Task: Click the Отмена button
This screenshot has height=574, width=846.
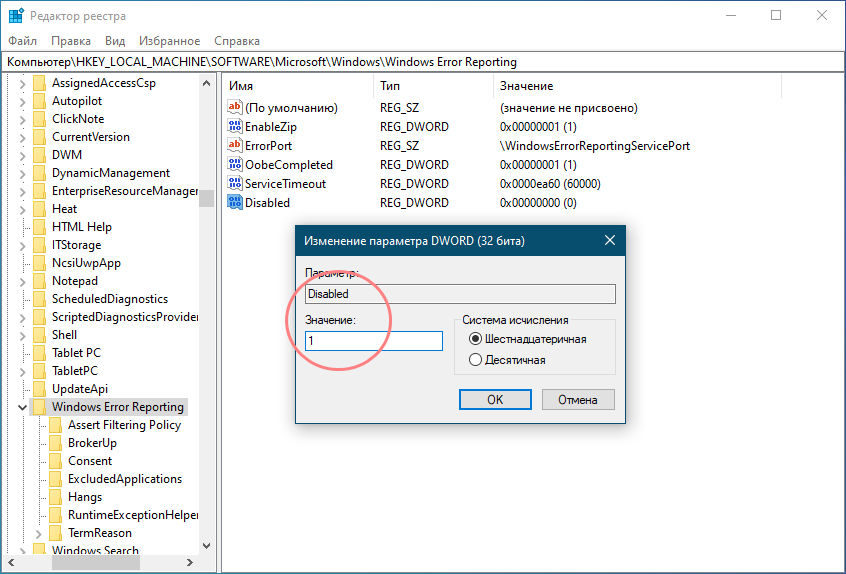Action: click(x=577, y=399)
